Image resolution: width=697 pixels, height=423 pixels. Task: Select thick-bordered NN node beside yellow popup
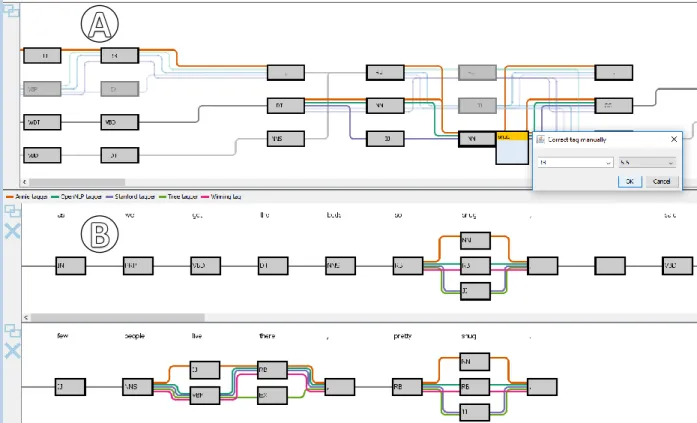477,139
